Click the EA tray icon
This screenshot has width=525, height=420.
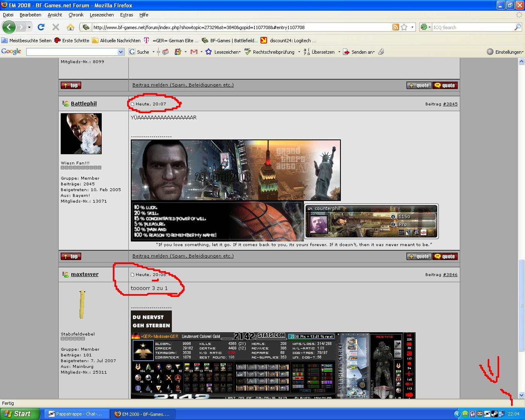tap(465, 414)
